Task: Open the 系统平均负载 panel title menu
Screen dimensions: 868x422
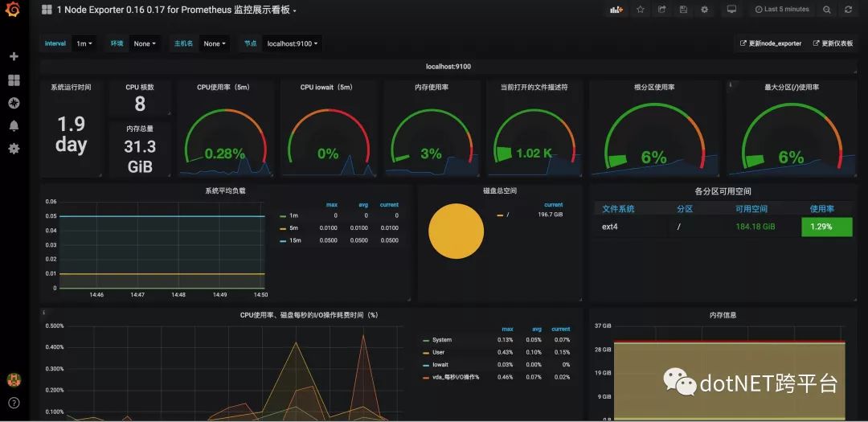Action: 225,191
